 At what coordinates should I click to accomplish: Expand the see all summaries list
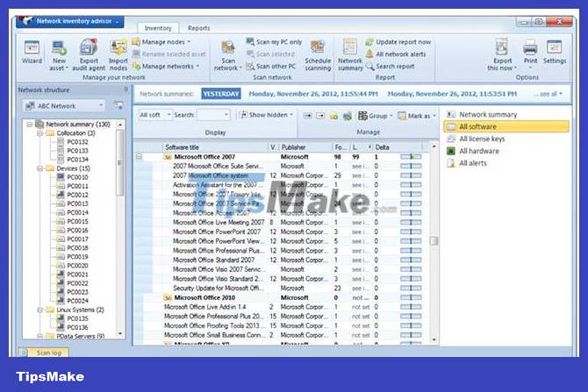click(x=549, y=94)
